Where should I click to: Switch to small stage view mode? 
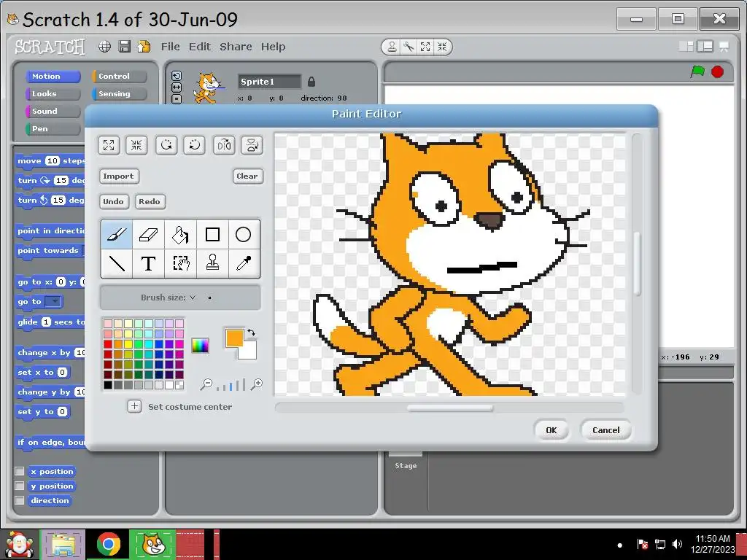coord(687,46)
